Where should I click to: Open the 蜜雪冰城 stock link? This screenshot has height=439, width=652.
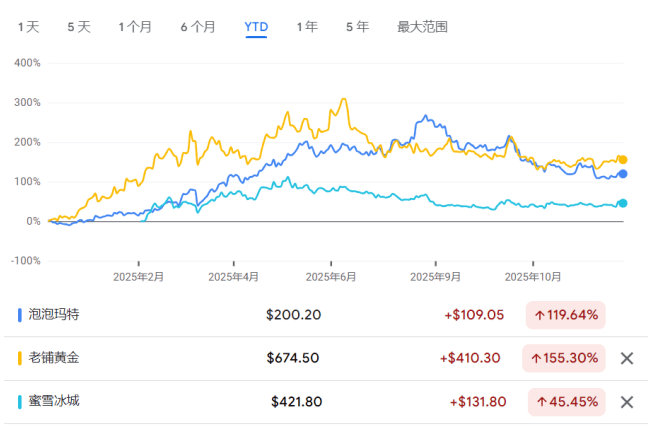[x=54, y=402]
